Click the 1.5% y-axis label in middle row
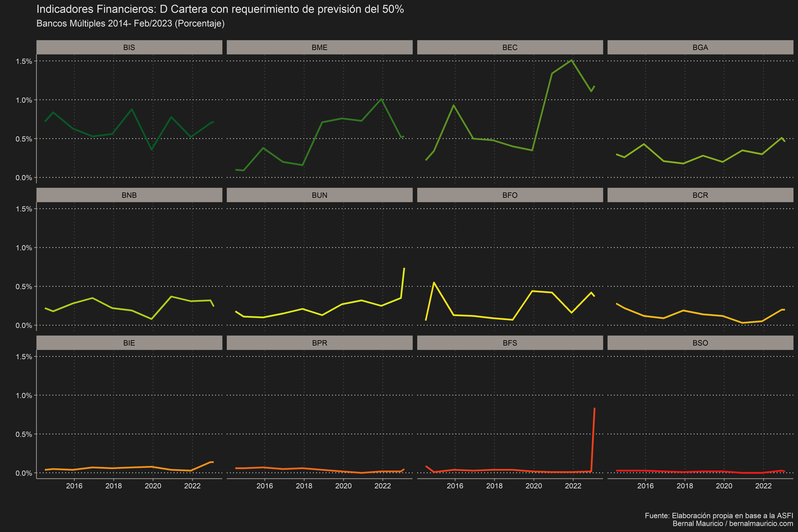 pos(24,209)
